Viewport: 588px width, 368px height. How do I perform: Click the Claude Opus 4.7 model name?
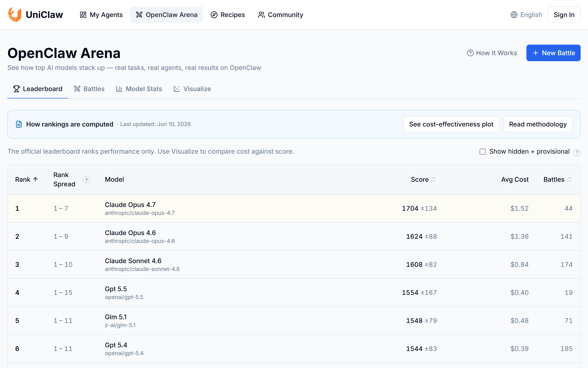coord(130,205)
